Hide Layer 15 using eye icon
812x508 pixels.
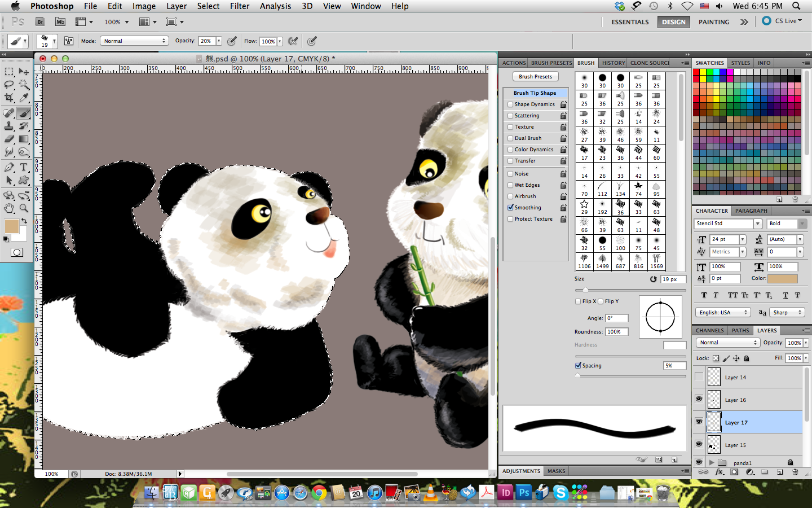tap(699, 444)
